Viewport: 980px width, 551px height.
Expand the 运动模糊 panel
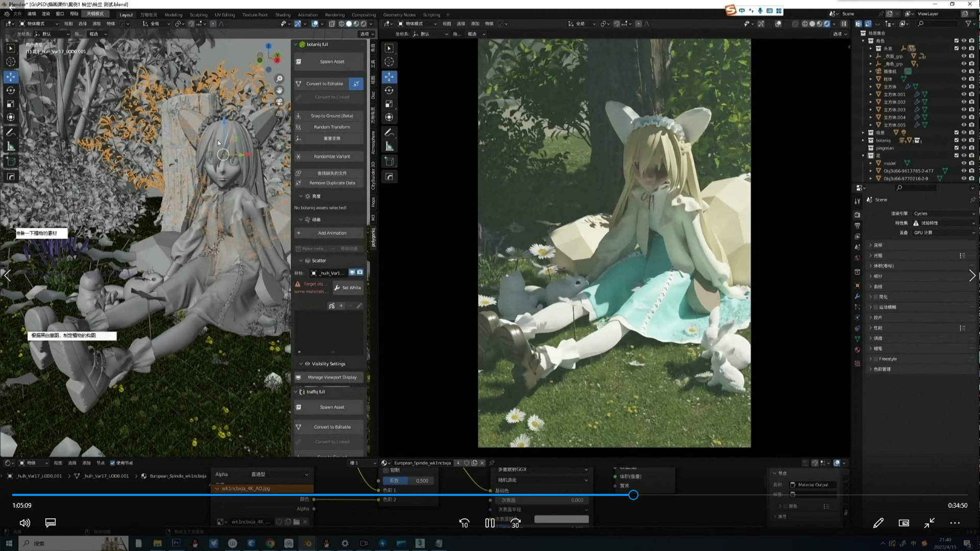(871, 307)
